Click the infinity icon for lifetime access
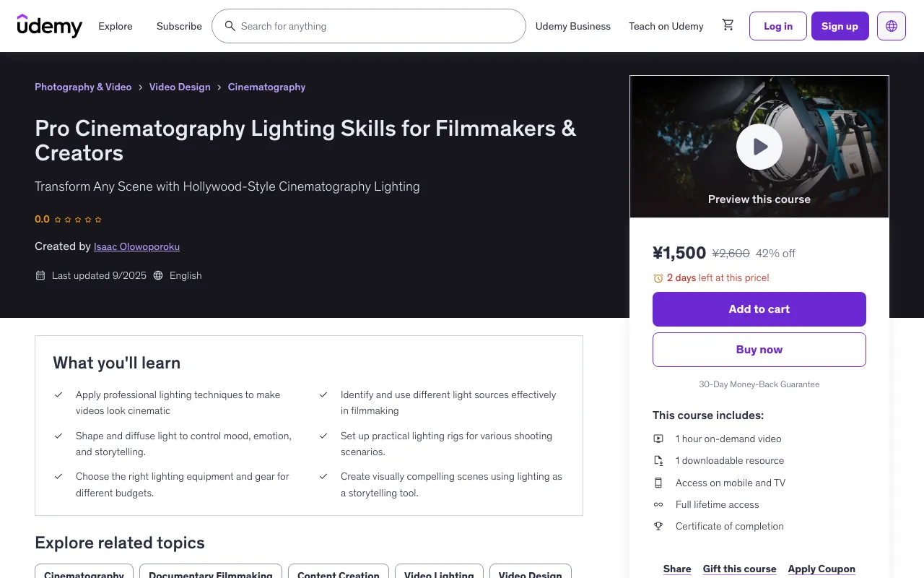Viewport: 924px width, 578px height. [x=658, y=504]
